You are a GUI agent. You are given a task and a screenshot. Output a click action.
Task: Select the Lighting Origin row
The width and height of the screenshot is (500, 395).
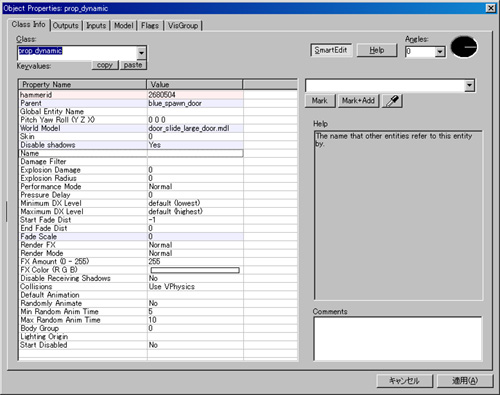coord(131,337)
